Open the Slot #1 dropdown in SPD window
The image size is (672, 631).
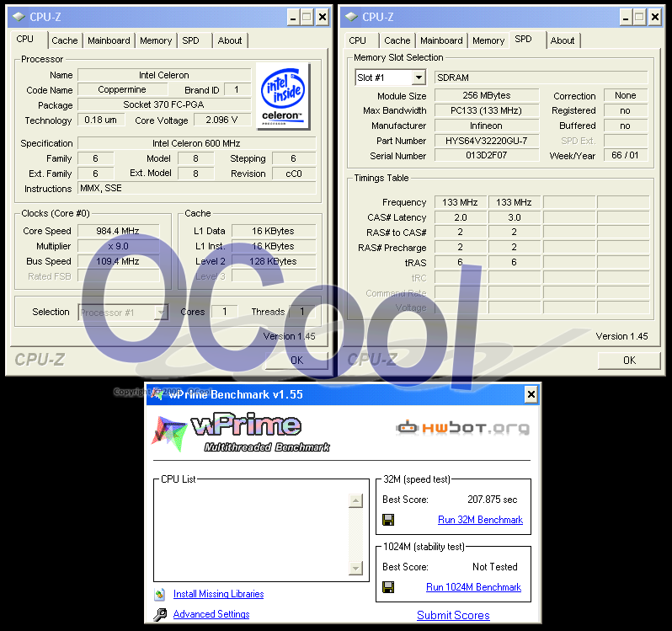(419, 78)
